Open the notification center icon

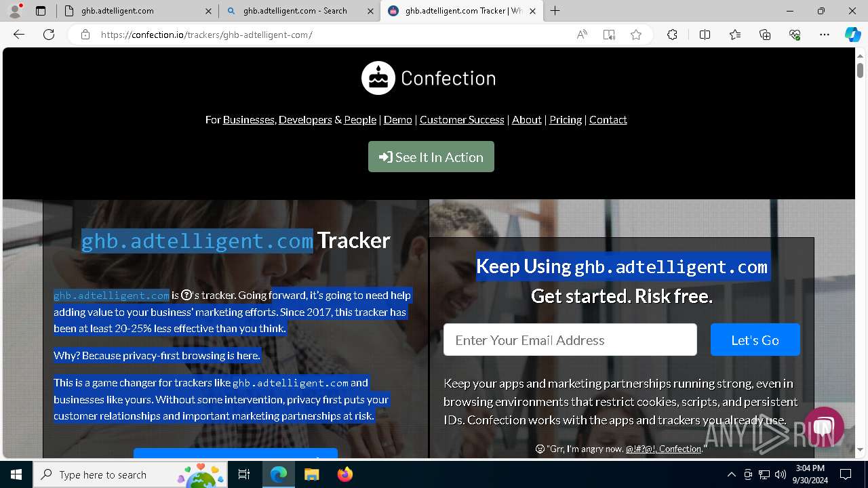click(x=846, y=474)
